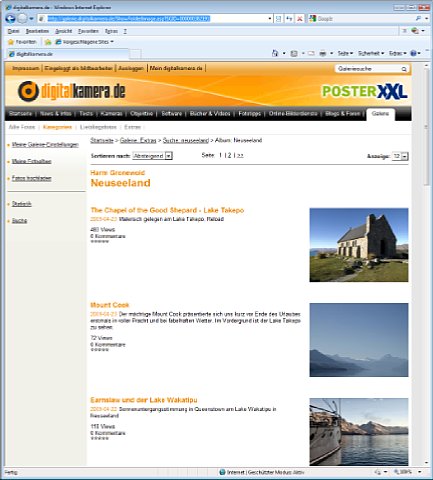Viewport: 433px width, 480px height.
Task: Click the Home icon in command bar
Action: tap(275, 53)
